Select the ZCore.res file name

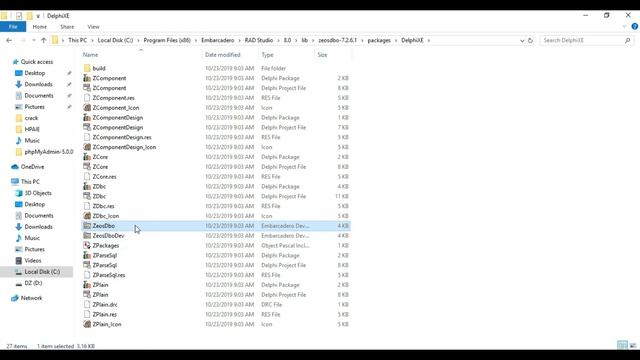click(x=104, y=177)
